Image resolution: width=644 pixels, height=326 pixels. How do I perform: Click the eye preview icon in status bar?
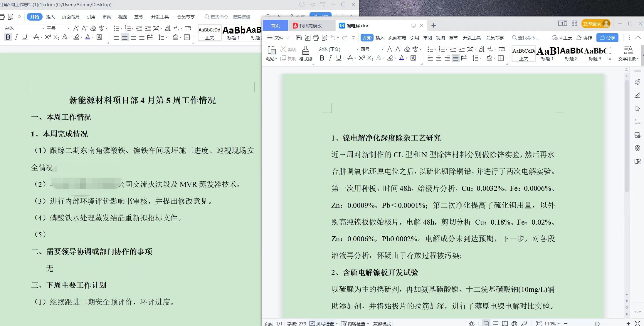(x=471, y=323)
